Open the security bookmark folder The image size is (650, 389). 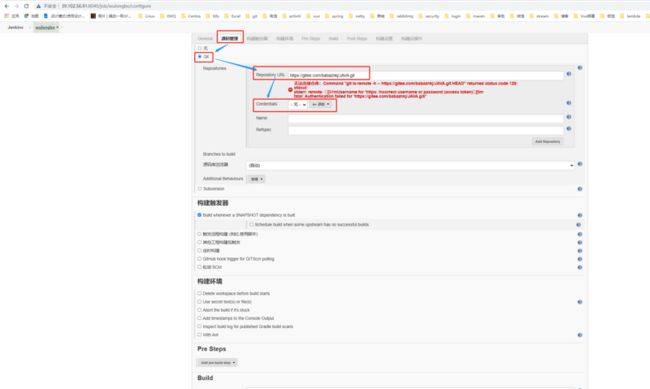pyautogui.click(x=429, y=16)
